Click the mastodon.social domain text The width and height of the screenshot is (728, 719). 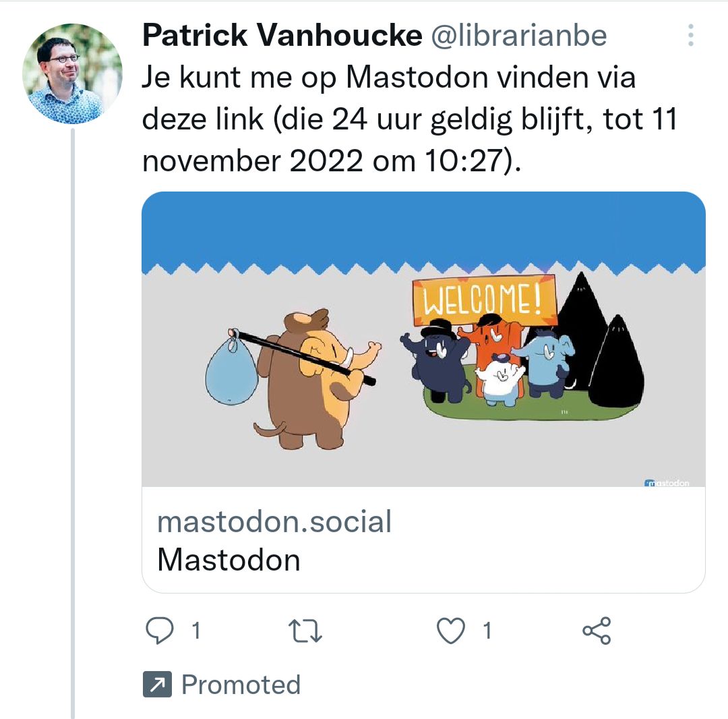(274, 522)
